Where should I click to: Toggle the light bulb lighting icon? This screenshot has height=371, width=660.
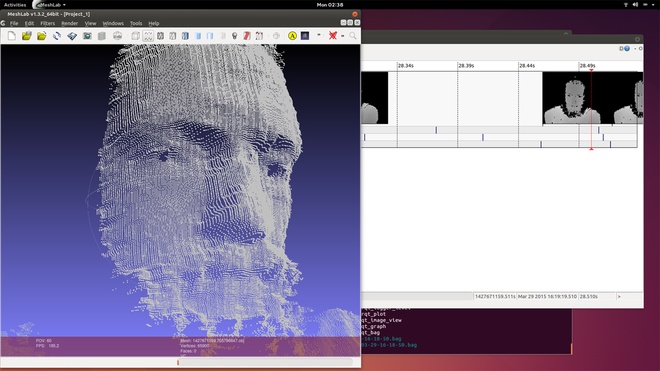coord(234,36)
